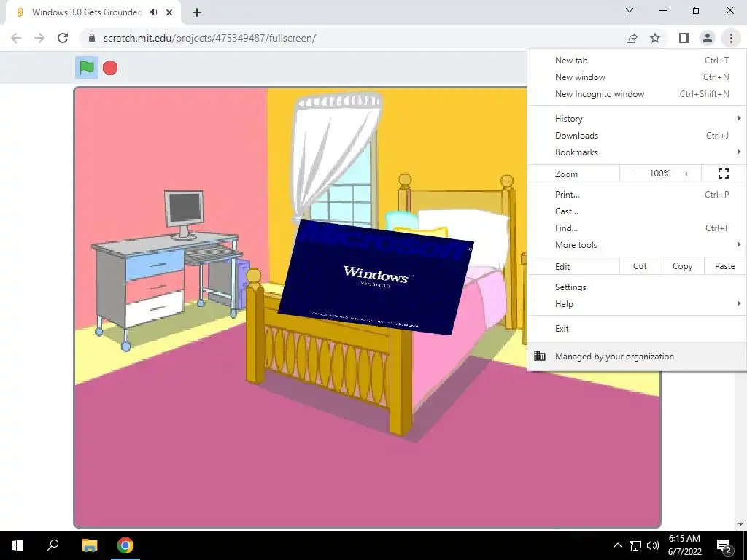Mute tab via speaker icon on tab
This screenshot has width=747, height=560.
pyautogui.click(x=153, y=12)
